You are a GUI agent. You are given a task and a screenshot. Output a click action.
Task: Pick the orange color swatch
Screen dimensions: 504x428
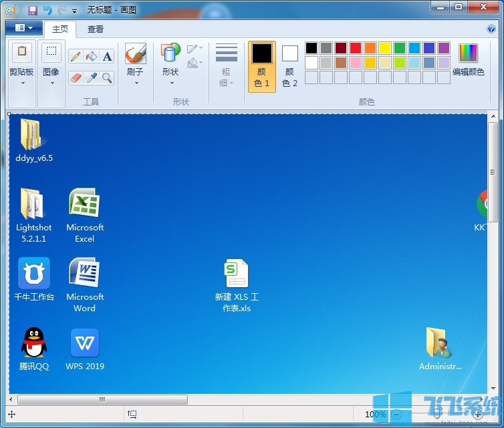(370, 48)
